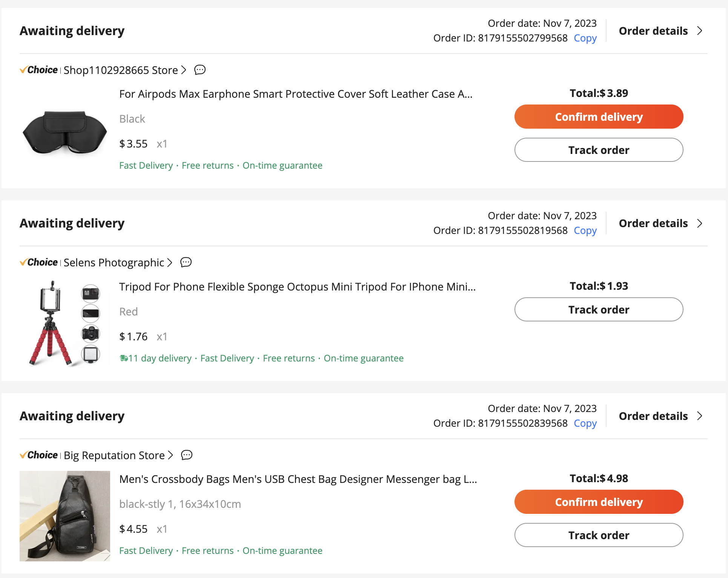Open chat with Selens Photographic store
The height and width of the screenshot is (578, 728).
186,263
